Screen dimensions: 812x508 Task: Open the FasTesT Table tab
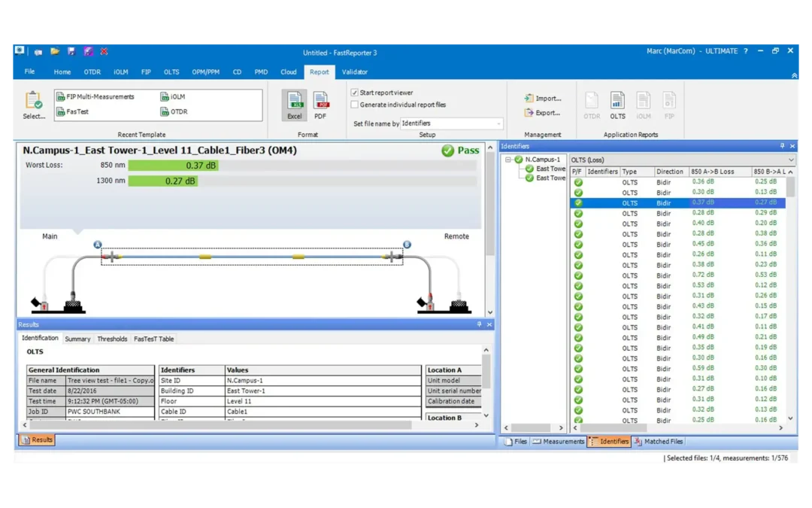coord(154,339)
